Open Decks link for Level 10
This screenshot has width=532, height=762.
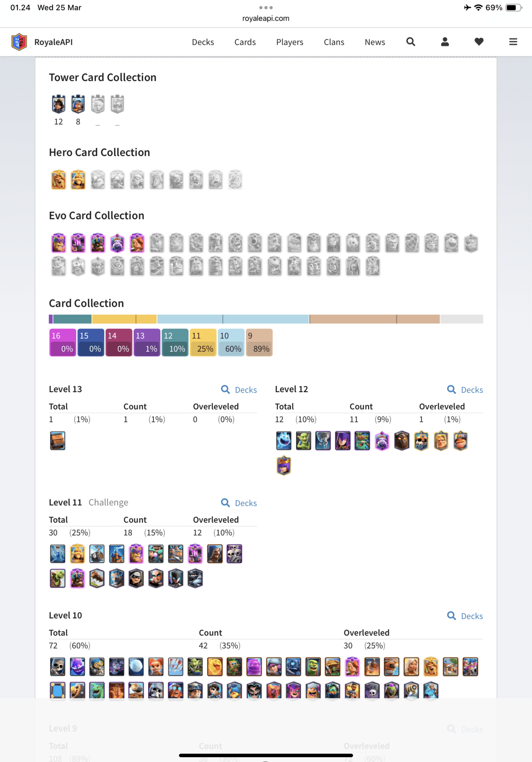[x=465, y=616]
